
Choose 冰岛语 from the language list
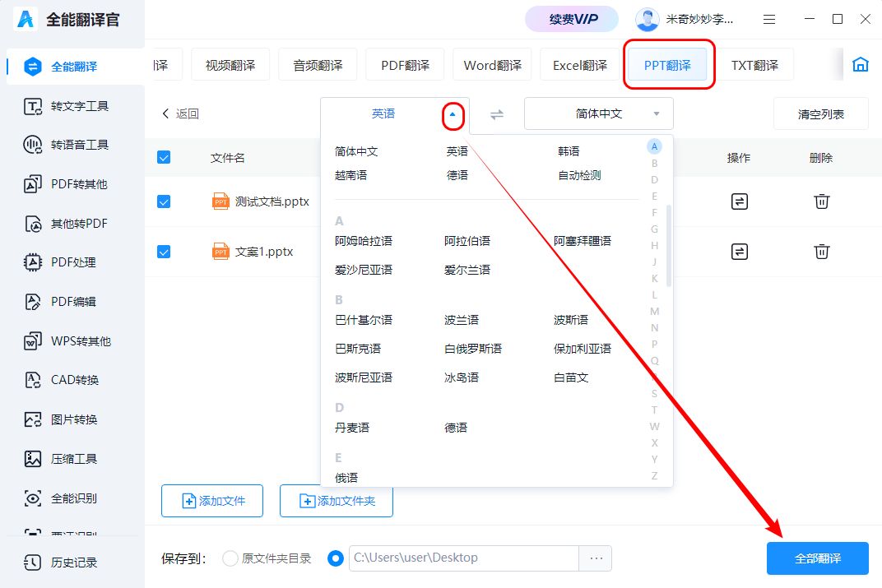pos(462,377)
